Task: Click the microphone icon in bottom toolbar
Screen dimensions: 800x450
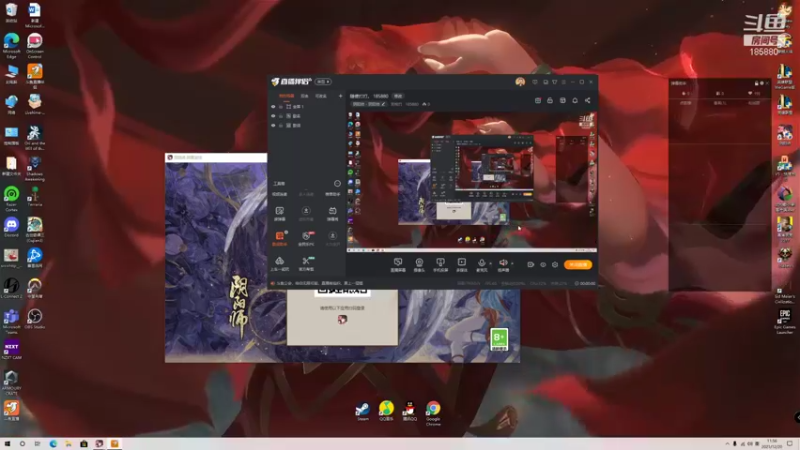Action: [481, 263]
